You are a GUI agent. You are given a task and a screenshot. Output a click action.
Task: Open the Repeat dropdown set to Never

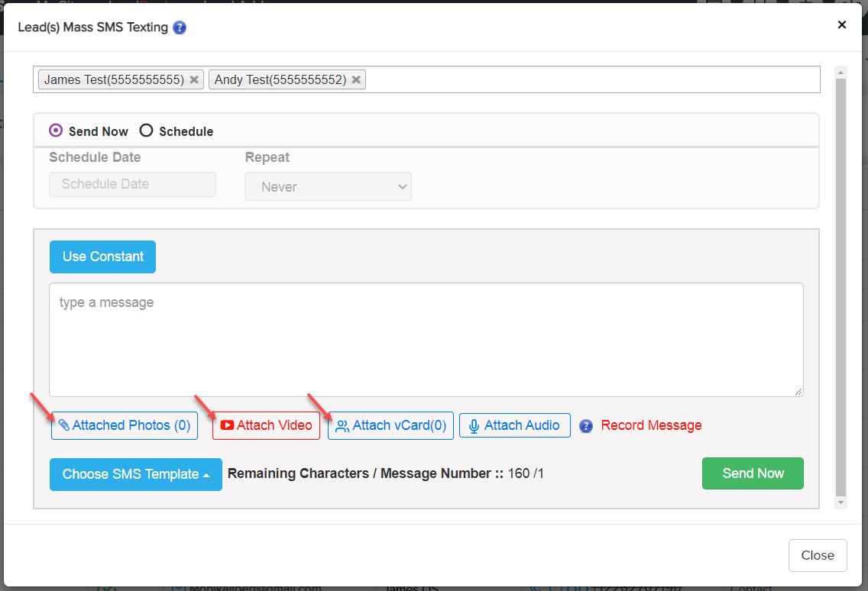tap(328, 187)
